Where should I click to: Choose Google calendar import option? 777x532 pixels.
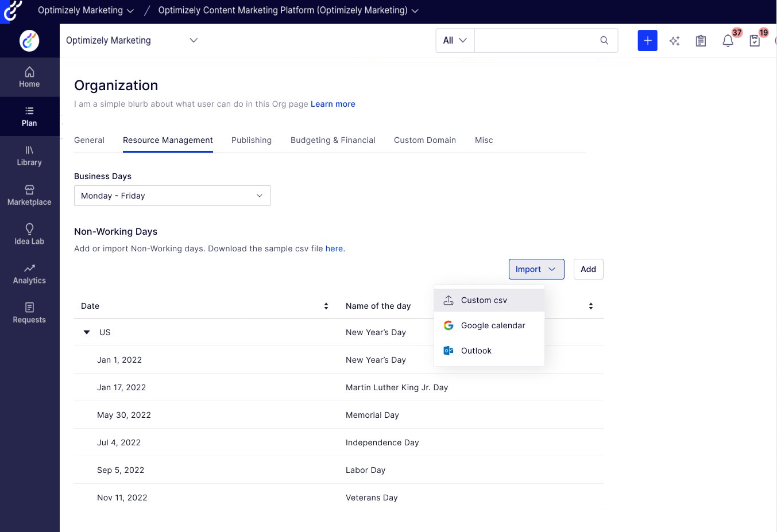[489, 325]
